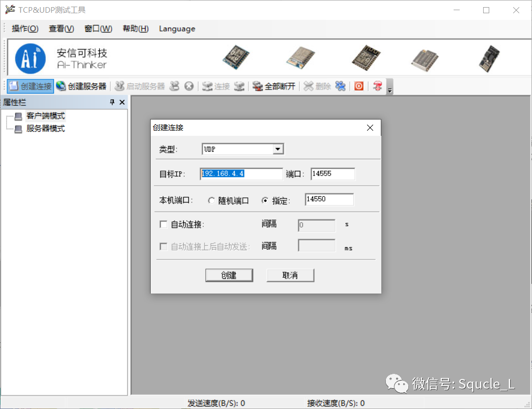The width and height of the screenshot is (532, 409).
Task: Click the 间隔 seconds field showing 0
Action: click(317, 225)
